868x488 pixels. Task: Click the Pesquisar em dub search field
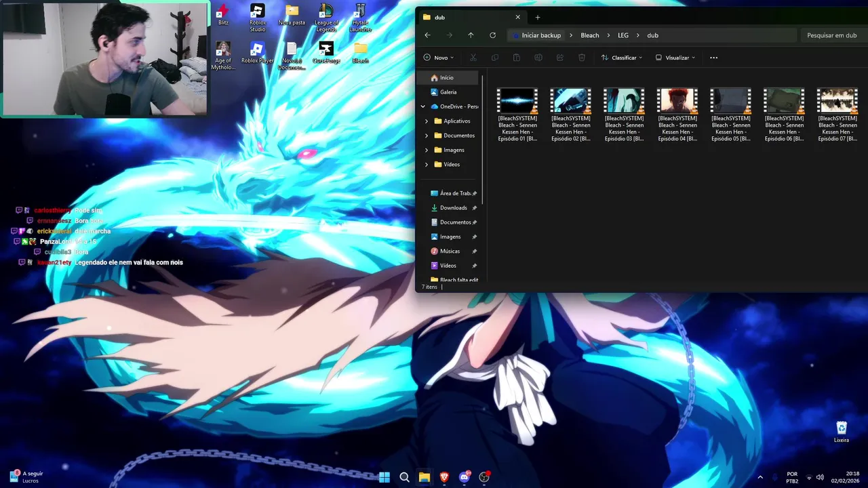(833, 35)
